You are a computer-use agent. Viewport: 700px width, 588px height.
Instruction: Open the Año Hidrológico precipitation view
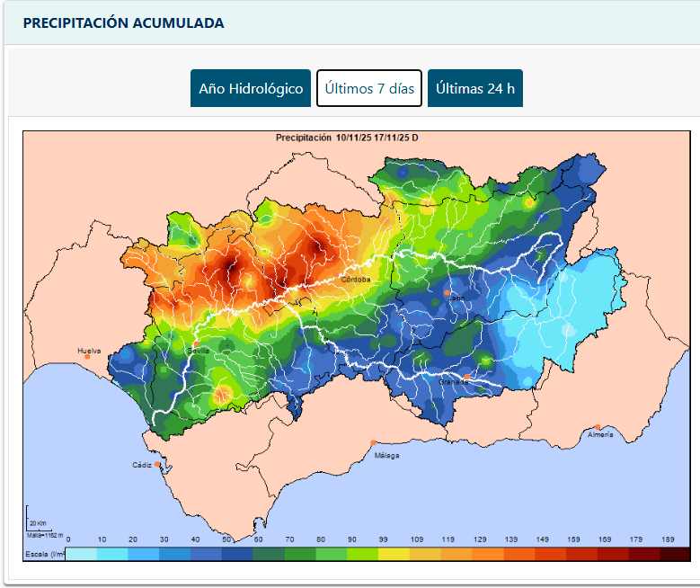coord(251,88)
